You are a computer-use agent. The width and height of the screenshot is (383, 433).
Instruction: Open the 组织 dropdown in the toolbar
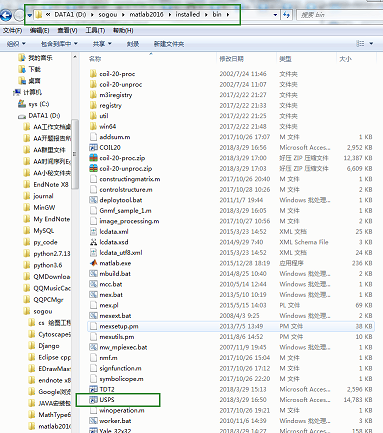pos(16,44)
